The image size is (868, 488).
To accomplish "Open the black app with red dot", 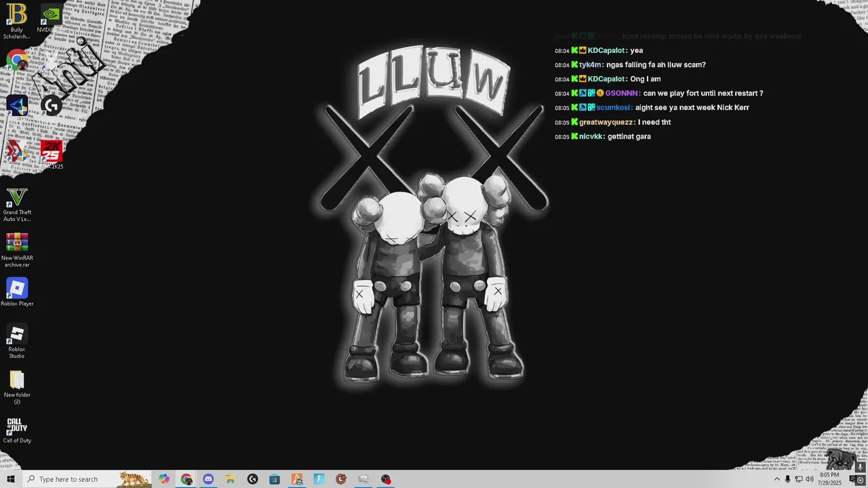I will point(385,479).
